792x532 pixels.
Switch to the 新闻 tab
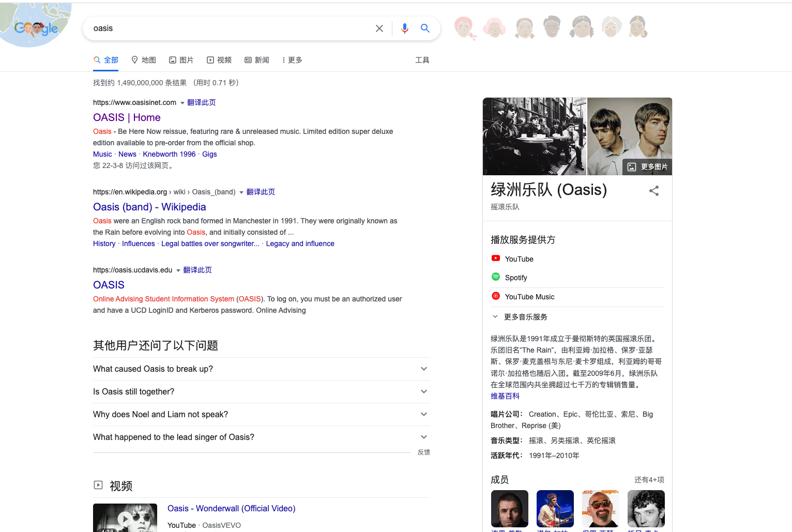(257, 60)
